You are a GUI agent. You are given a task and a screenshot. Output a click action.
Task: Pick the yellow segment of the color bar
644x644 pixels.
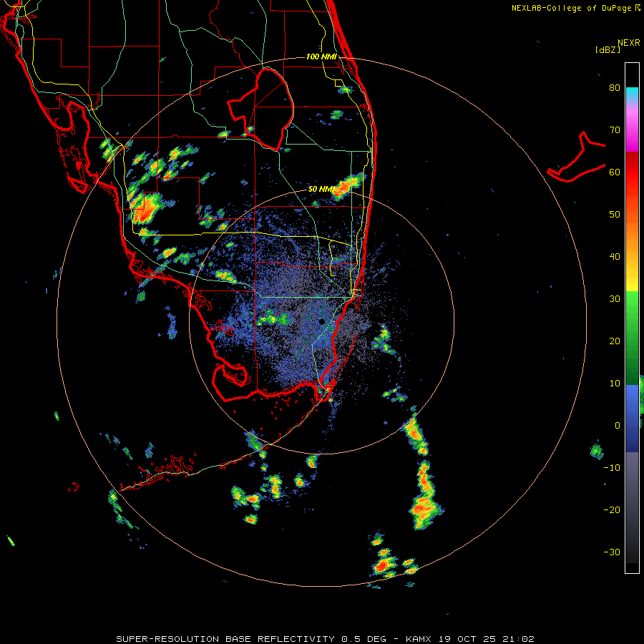coord(632,283)
